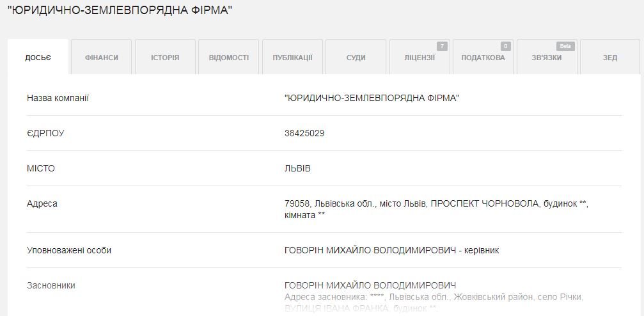Select the ЗВ'ЯЗКИ tab
The height and width of the screenshot is (316, 644).
tap(547, 57)
